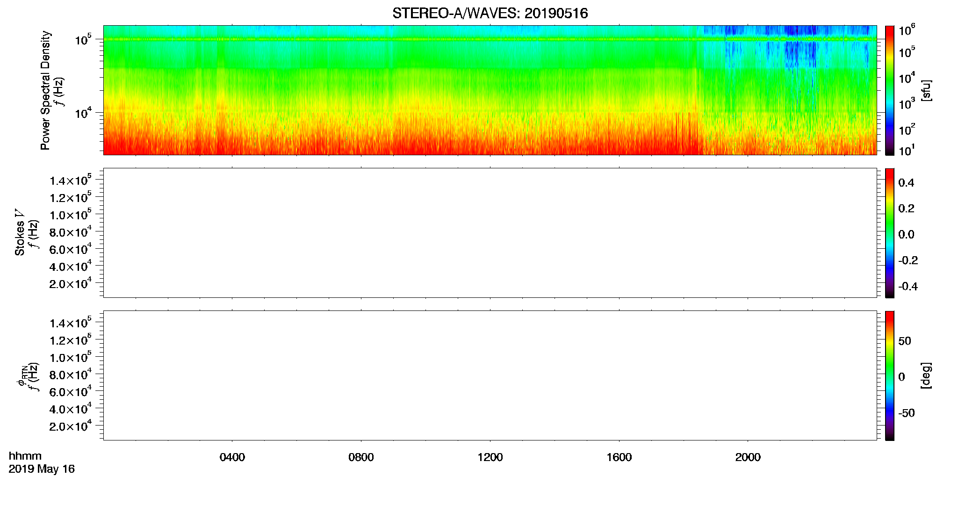980x505 pixels.
Task: Click the power spectral density spectrogram image
Action: pyautogui.click(x=490, y=90)
